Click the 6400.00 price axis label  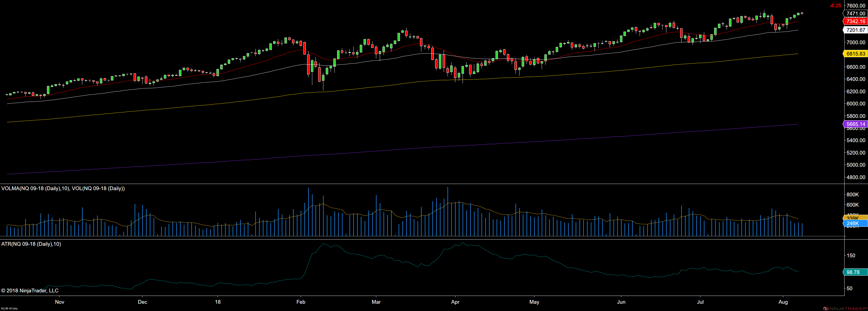(x=856, y=79)
